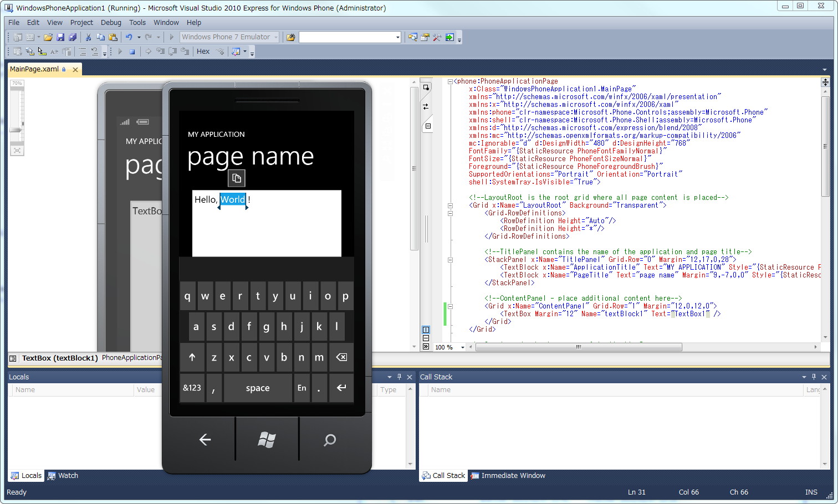Save the current file via toolbar
The height and width of the screenshot is (504, 838).
tap(60, 37)
